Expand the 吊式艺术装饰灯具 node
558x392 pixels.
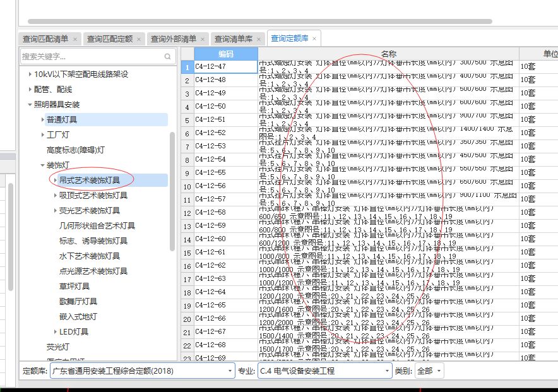55,181
